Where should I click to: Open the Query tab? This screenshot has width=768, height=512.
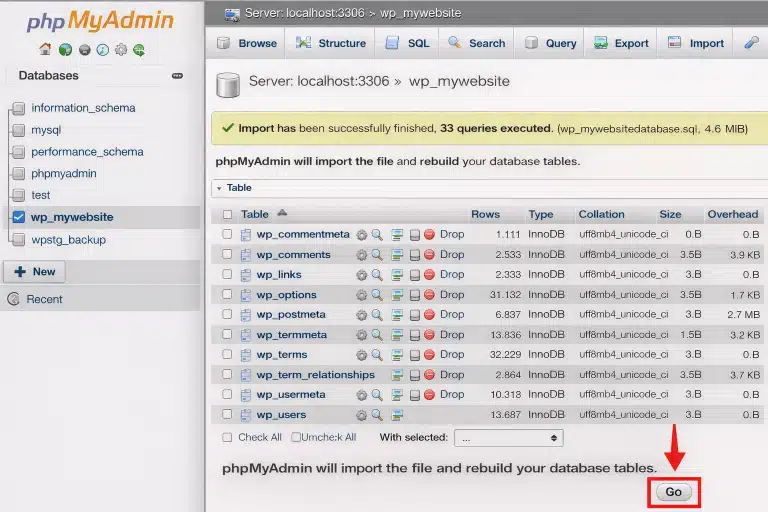tap(550, 43)
